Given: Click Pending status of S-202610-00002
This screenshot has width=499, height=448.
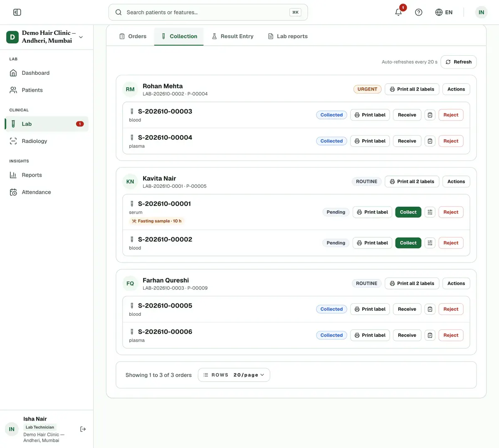Looking at the screenshot, I should pyautogui.click(x=336, y=243).
